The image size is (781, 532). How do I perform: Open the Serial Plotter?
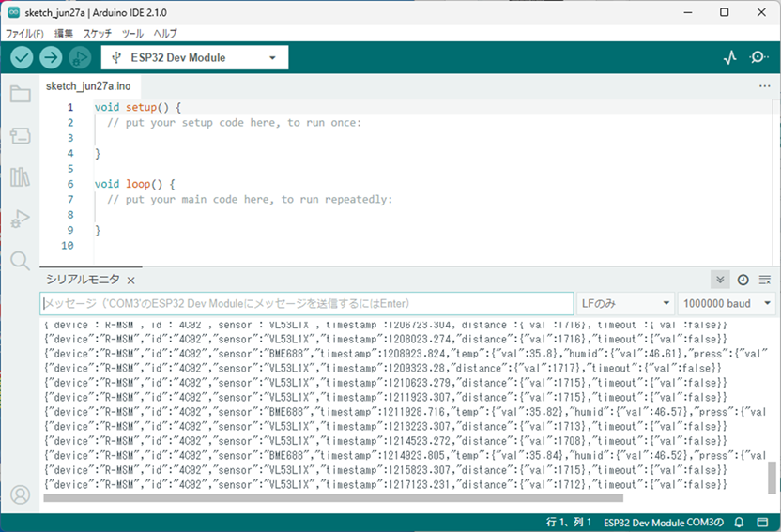pos(730,57)
